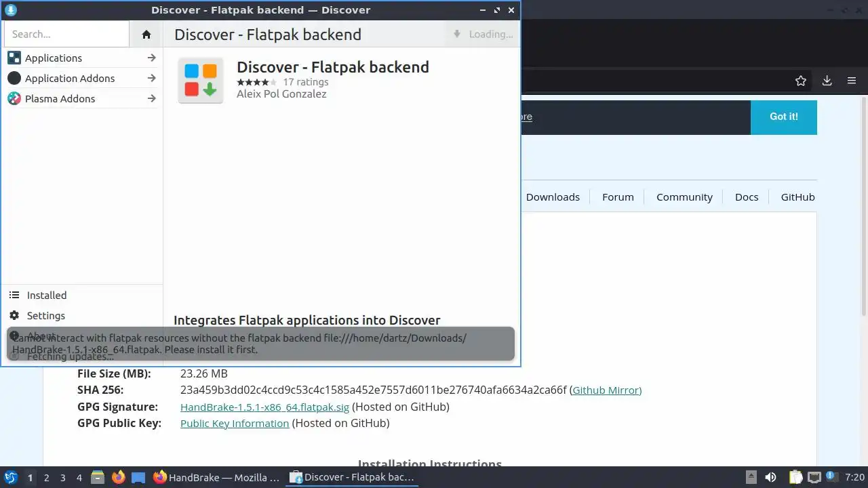Switch to HandBrake Mozilla taskbar window
The width and height of the screenshot is (868, 488).
(217, 478)
